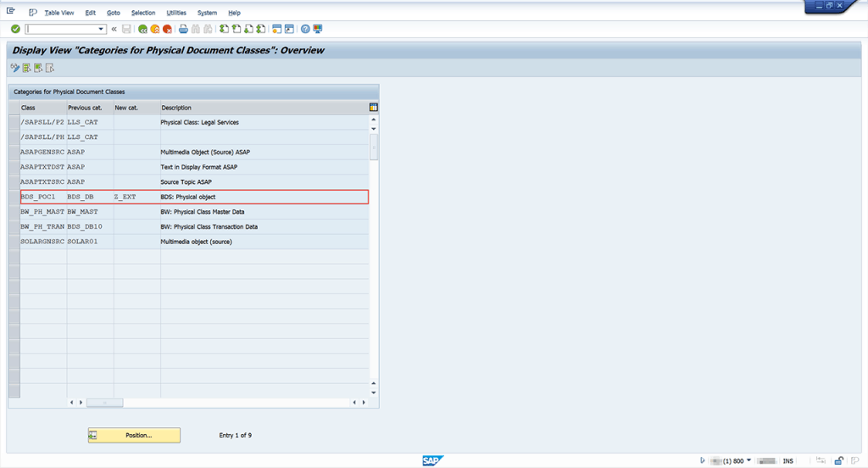This screenshot has height=468, width=868.
Task: Expand the system info dropdown (1) 800
Action: click(x=749, y=460)
